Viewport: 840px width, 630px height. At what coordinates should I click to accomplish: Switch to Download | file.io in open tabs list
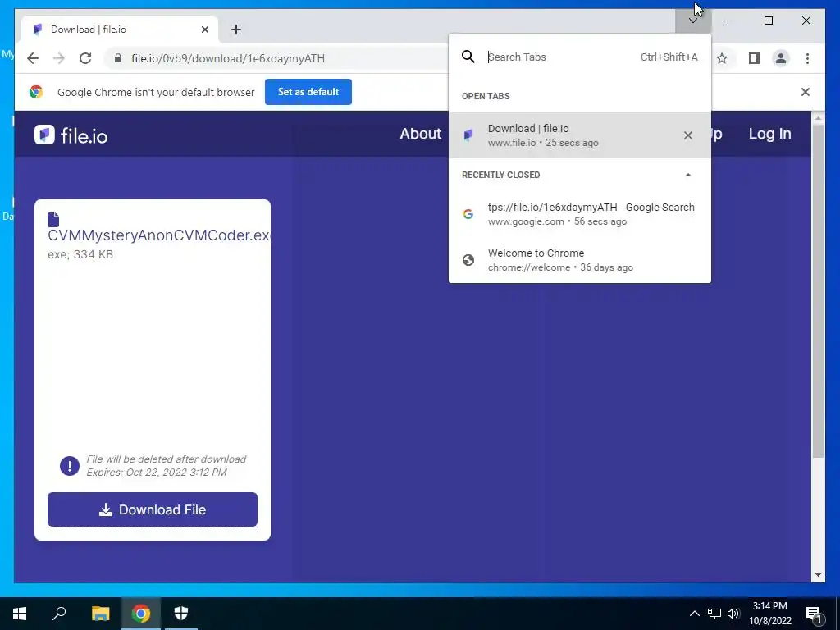[580, 135]
